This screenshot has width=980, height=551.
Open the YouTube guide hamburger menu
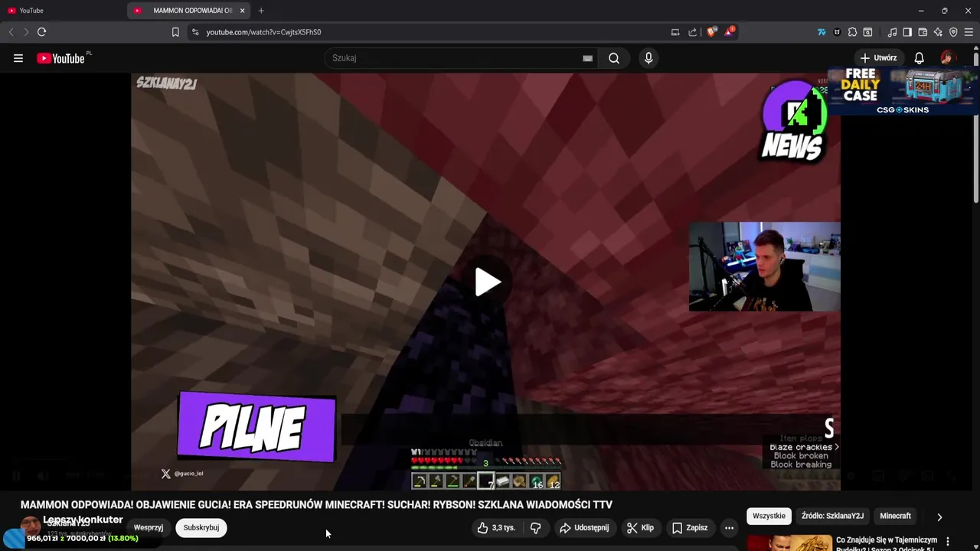(x=18, y=58)
